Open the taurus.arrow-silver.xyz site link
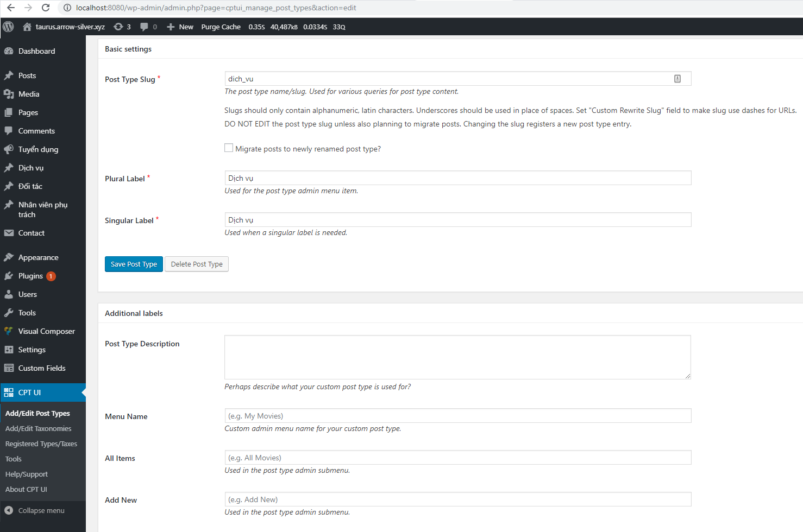 70,27
